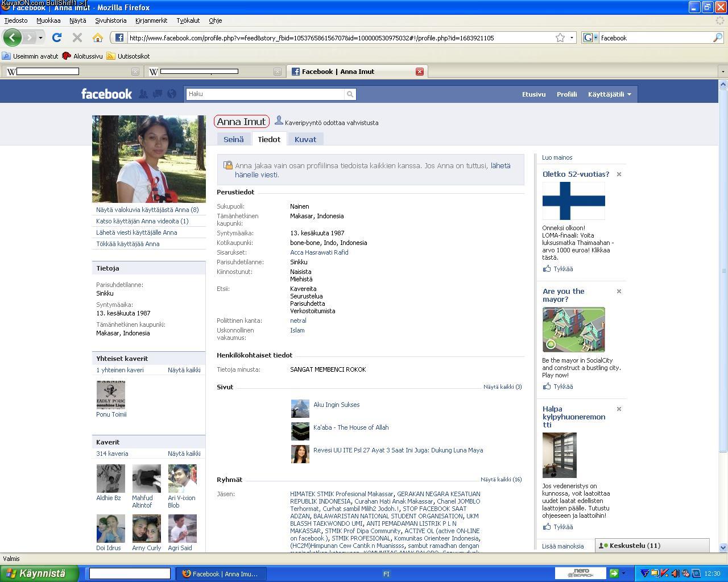The image size is (728, 582).
Task: Open Facebook friend requests icon in header
Action: pos(143,94)
